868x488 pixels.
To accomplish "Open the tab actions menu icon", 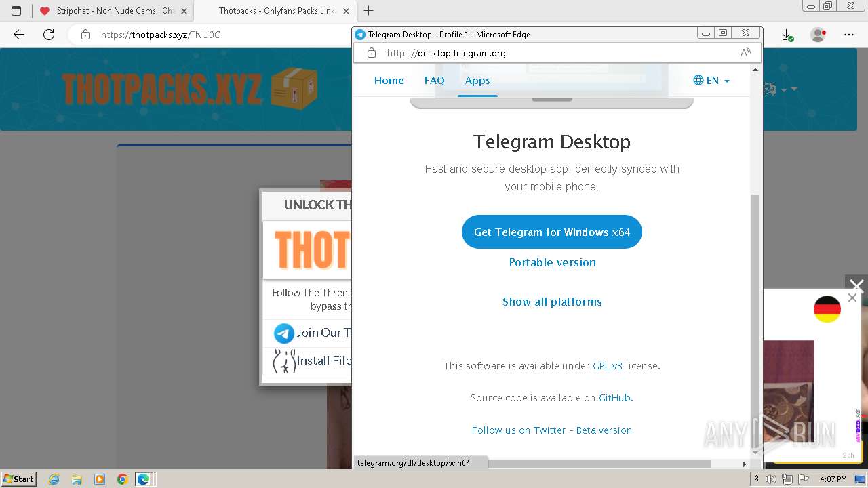I will coord(16,11).
